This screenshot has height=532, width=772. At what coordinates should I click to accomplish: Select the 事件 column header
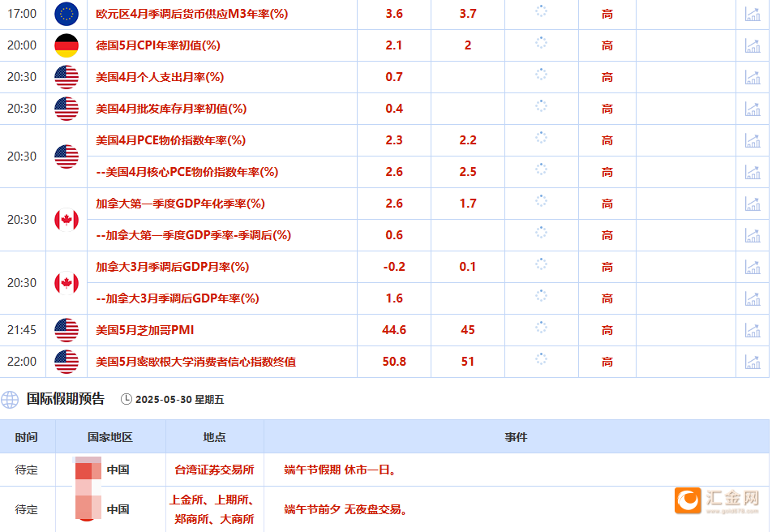coord(517,437)
